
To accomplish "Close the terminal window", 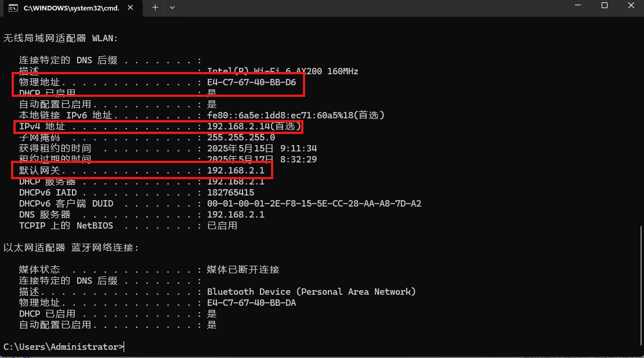I will (x=631, y=5).
